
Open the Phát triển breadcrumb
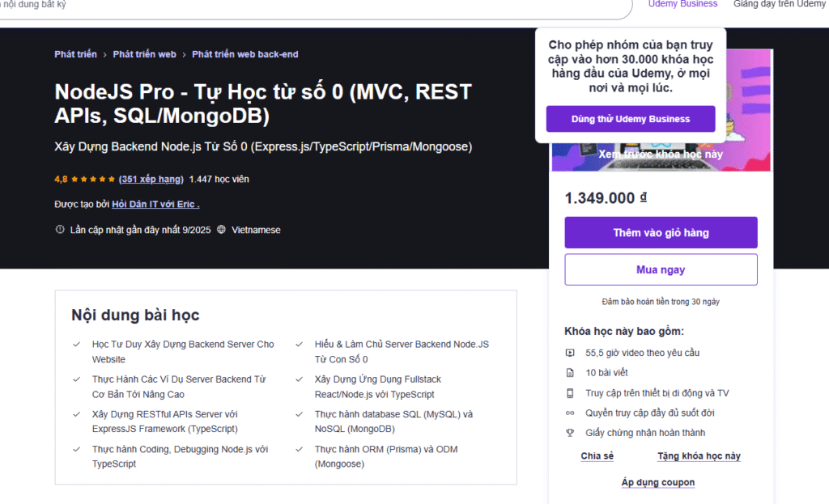75,54
